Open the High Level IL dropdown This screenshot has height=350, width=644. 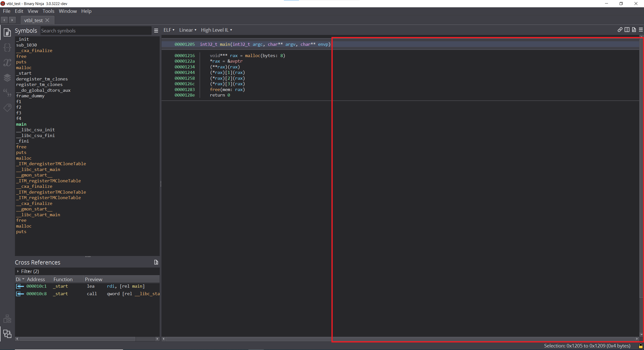(x=216, y=30)
